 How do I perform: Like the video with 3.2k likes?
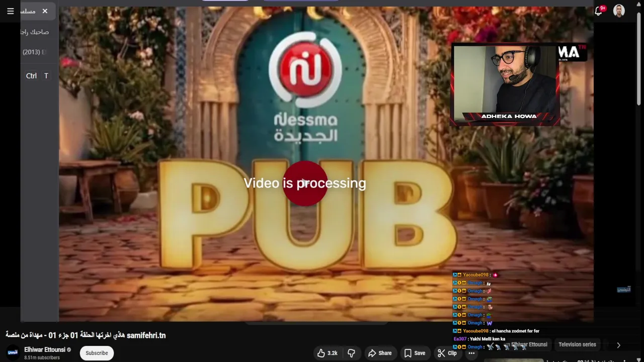coord(327,353)
